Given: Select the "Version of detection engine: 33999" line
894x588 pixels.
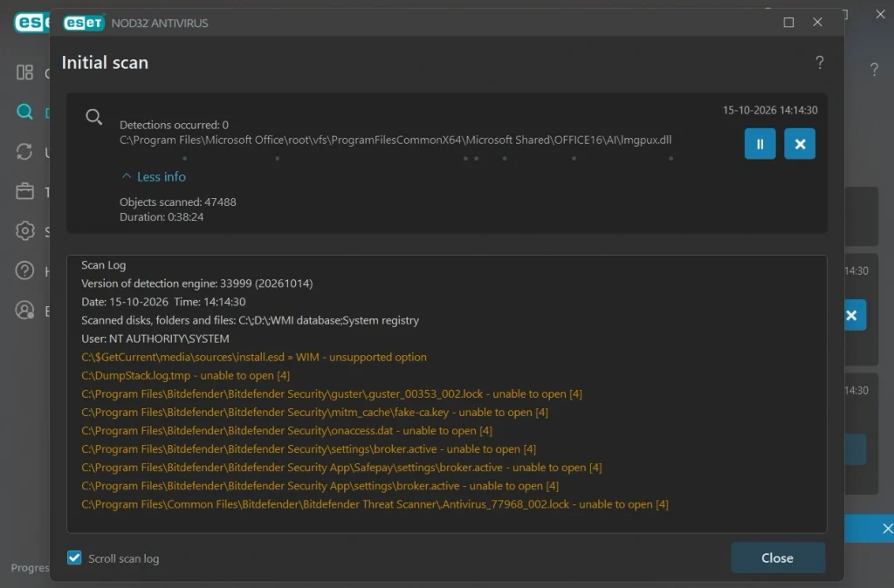Looking at the screenshot, I should click(196, 284).
